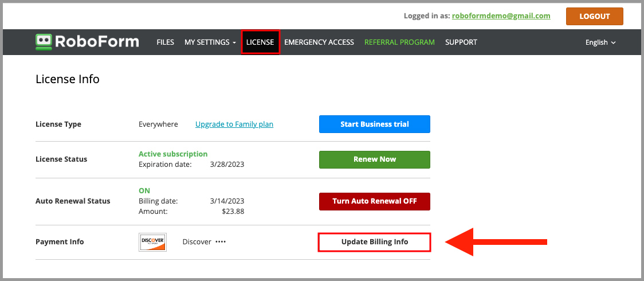Viewport: 644px width, 281px height.
Task: Turn Auto Renewal OFF using red button
Action: click(x=375, y=201)
